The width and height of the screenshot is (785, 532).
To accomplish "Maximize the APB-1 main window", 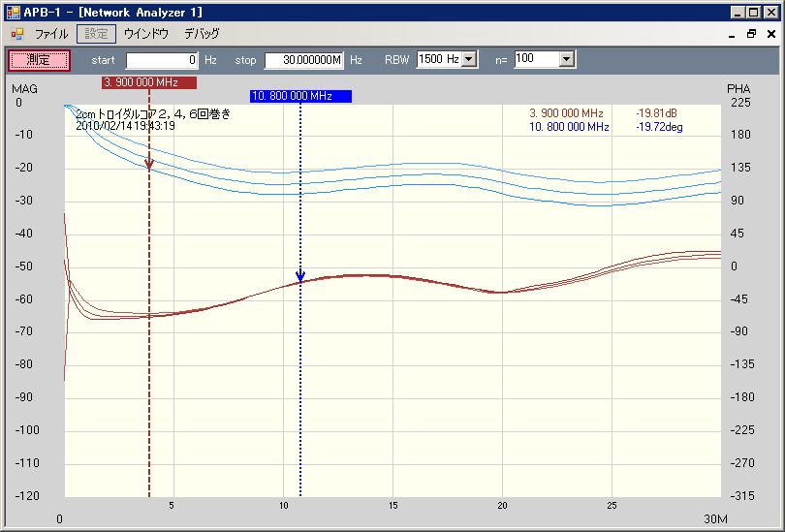I will coord(754,13).
